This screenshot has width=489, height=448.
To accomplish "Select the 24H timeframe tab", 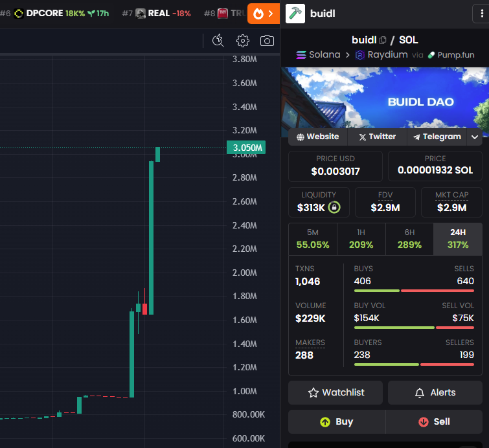I will tap(458, 239).
